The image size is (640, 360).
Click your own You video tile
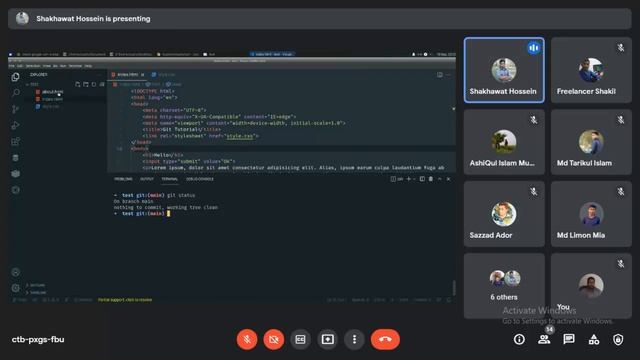tap(591, 286)
